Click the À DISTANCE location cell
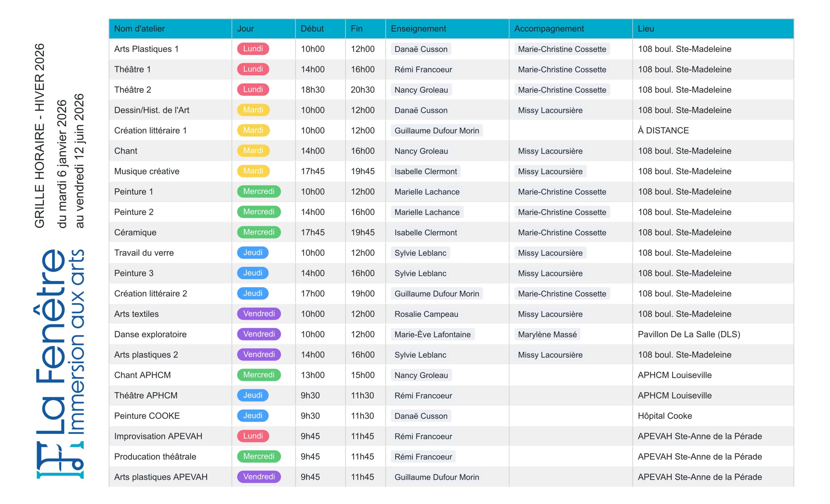 [x=663, y=130]
